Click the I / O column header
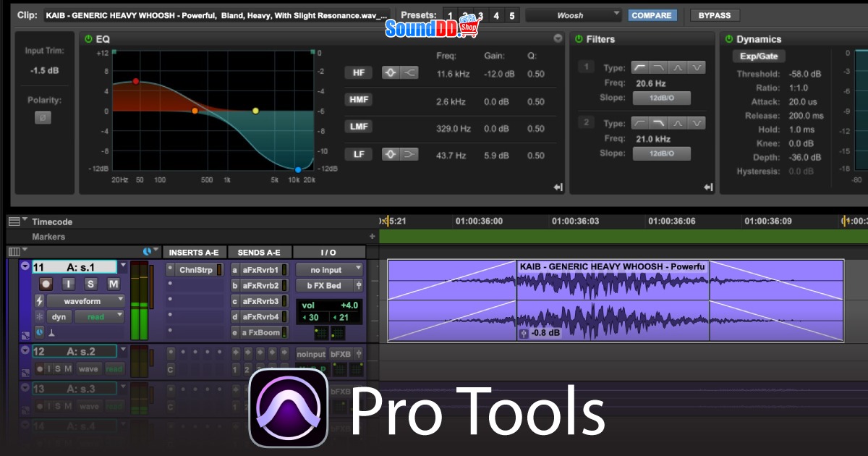The width and height of the screenshot is (868, 456). click(x=328, y=252)
